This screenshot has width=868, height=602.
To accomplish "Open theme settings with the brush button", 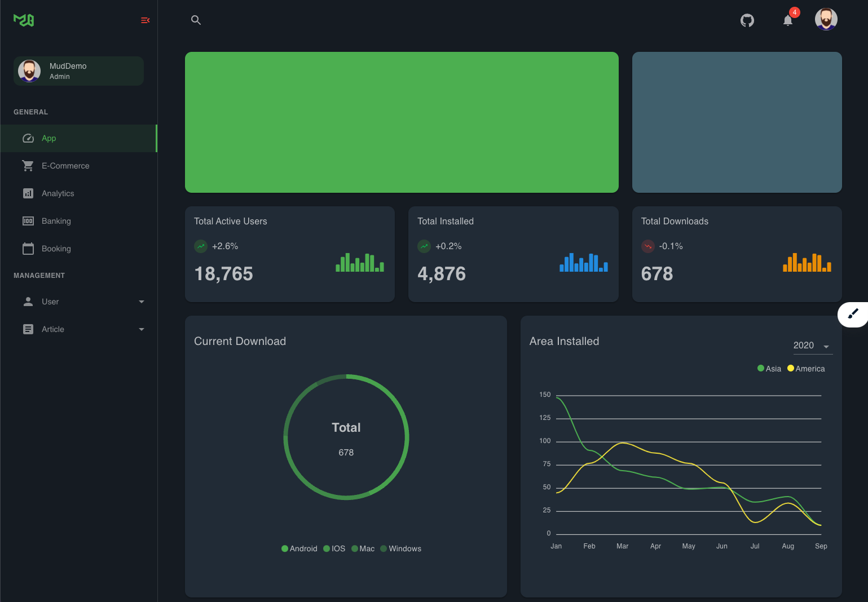I will [853, 314].
